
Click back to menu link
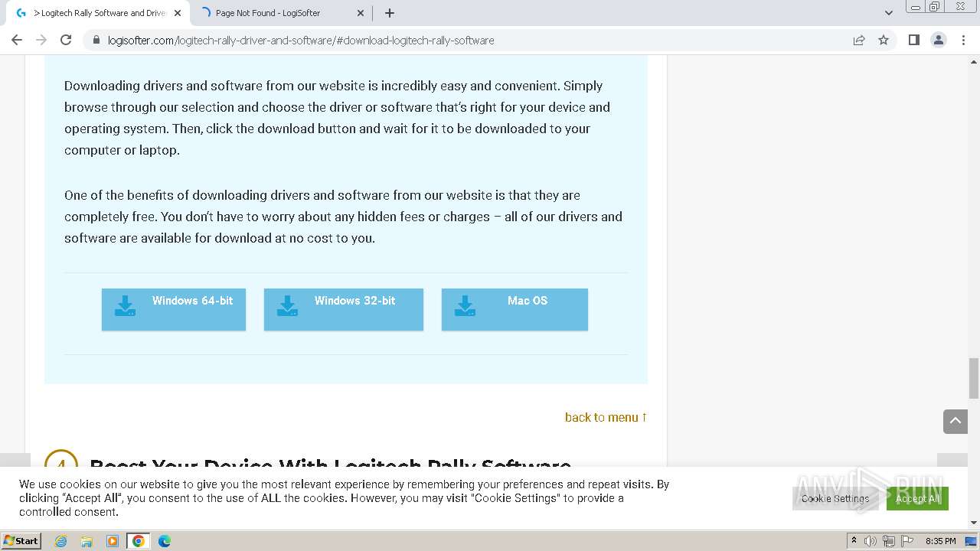606,417
